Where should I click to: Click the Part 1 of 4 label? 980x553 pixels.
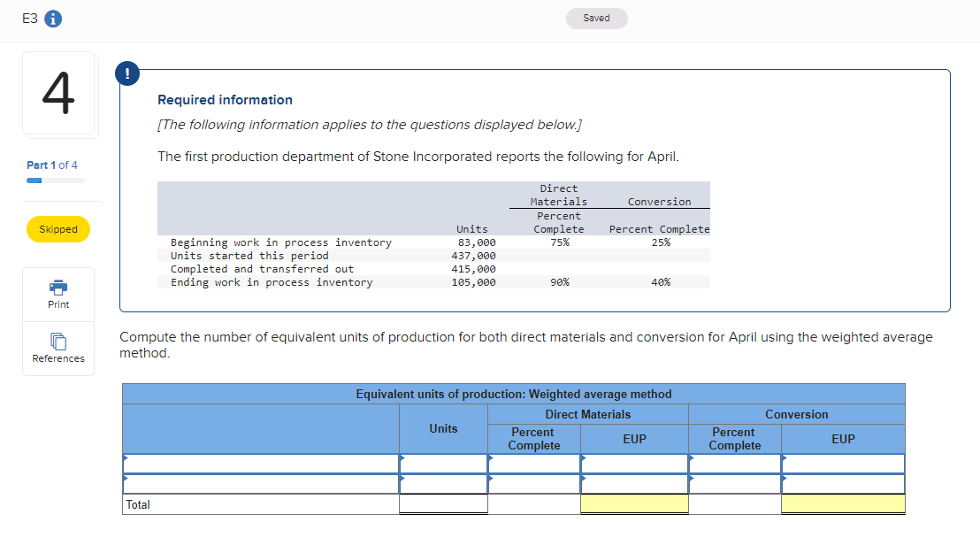click(52, 165)
